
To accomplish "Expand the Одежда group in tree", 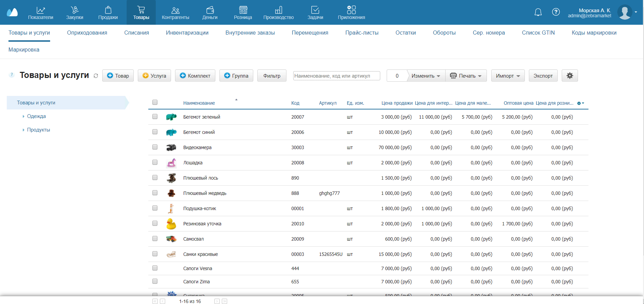I will [x=23, y=116].
